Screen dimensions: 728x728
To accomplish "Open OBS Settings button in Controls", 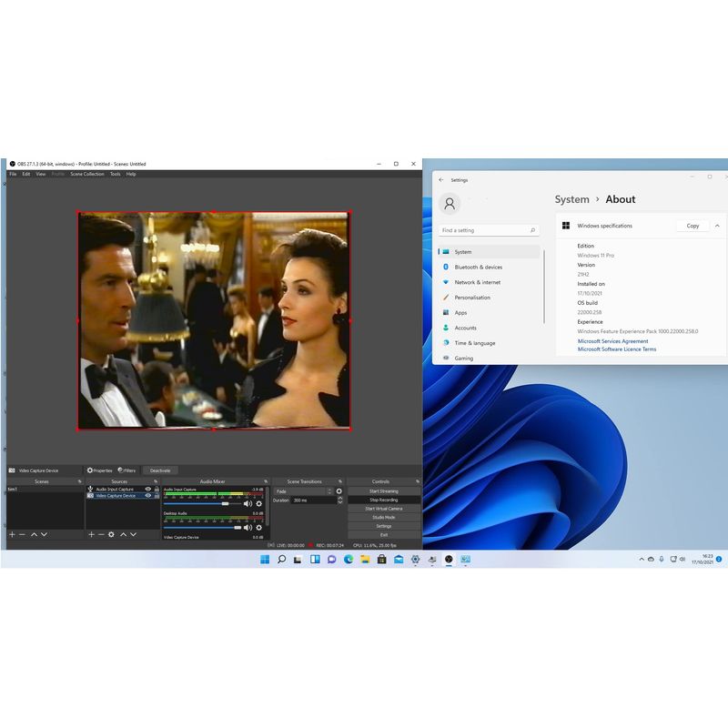I will pos(384,526).
